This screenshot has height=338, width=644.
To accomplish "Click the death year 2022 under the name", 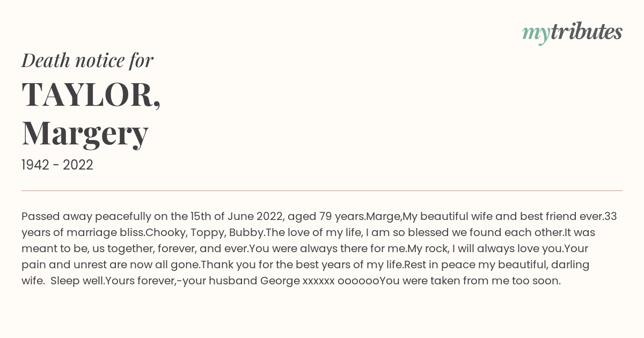I will pyautogui.click(x=78, y=165).
